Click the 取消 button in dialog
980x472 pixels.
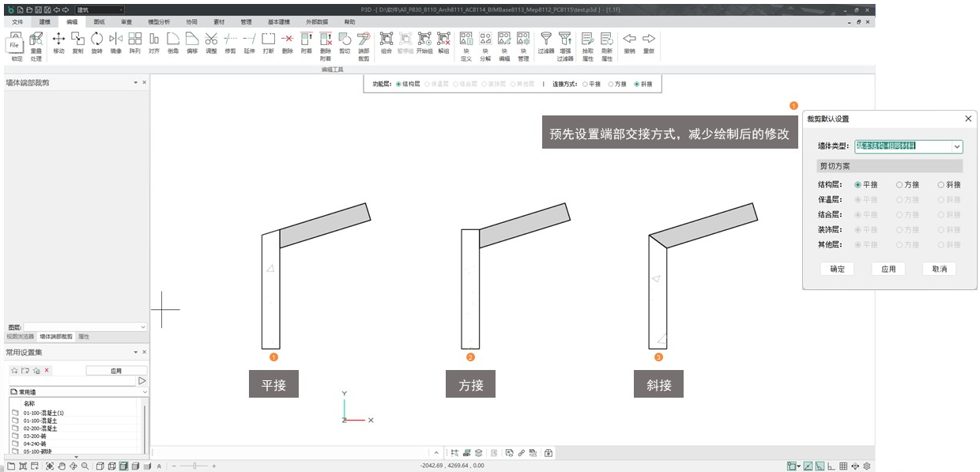click(x=940, y=269)
